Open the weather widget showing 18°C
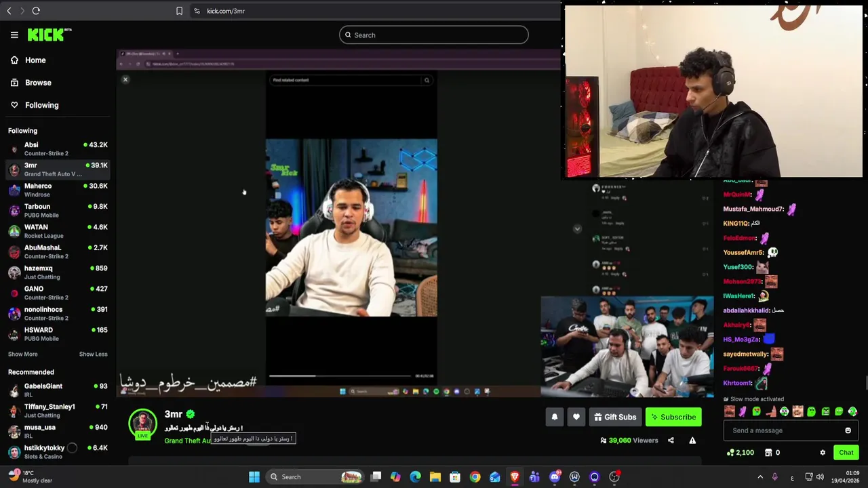Screen dimensions: 868x488 point(29,477)
